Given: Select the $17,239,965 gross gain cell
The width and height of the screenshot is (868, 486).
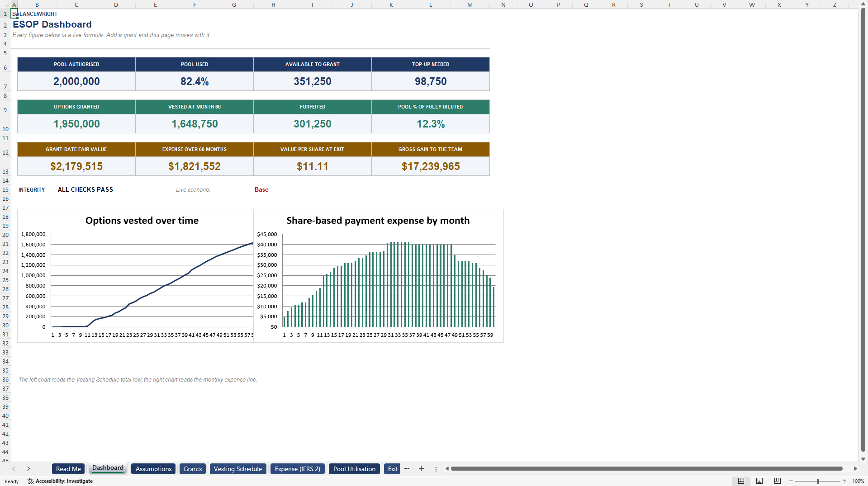Looking at the screenshot, I should point(431,166).
